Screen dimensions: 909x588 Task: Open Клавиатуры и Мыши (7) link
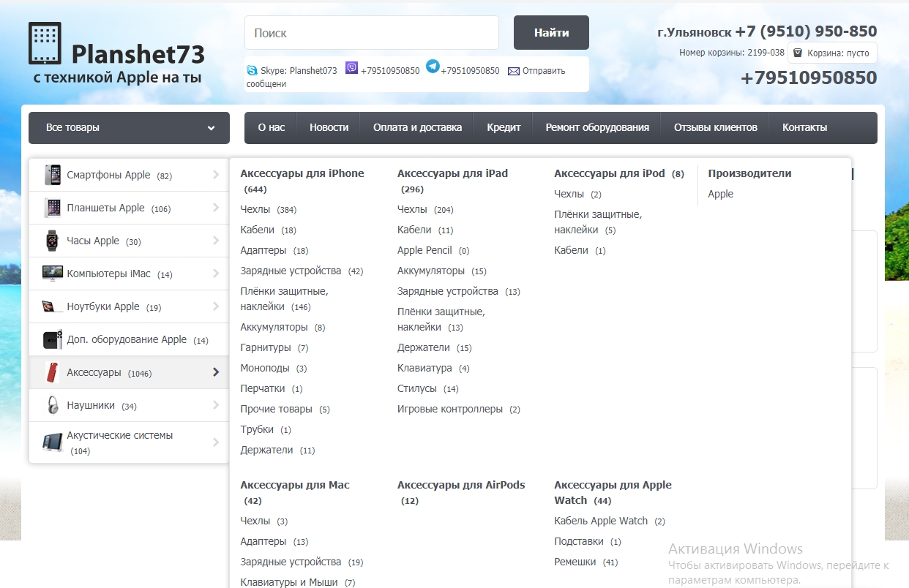(x=298, y=582)
